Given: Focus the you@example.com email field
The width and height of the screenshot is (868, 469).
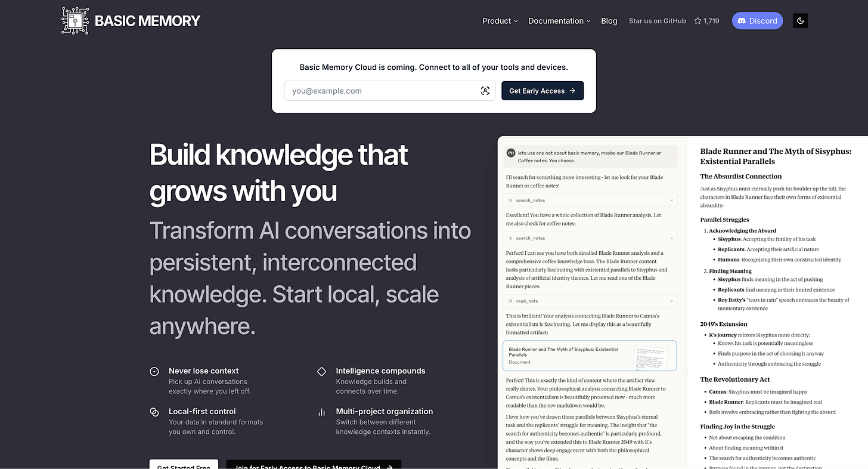Looking at the screenshot, I should click(x=389, y=91).
